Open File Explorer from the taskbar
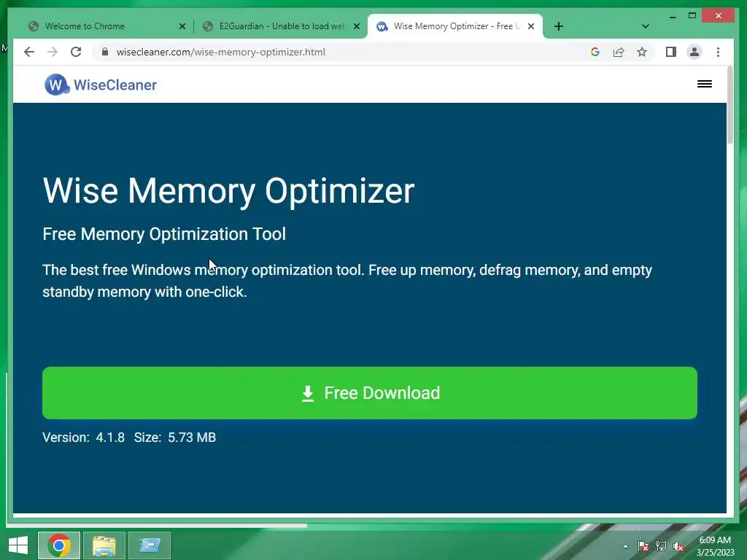The height and width of the screenshot is (560, 747). (104, 545)
